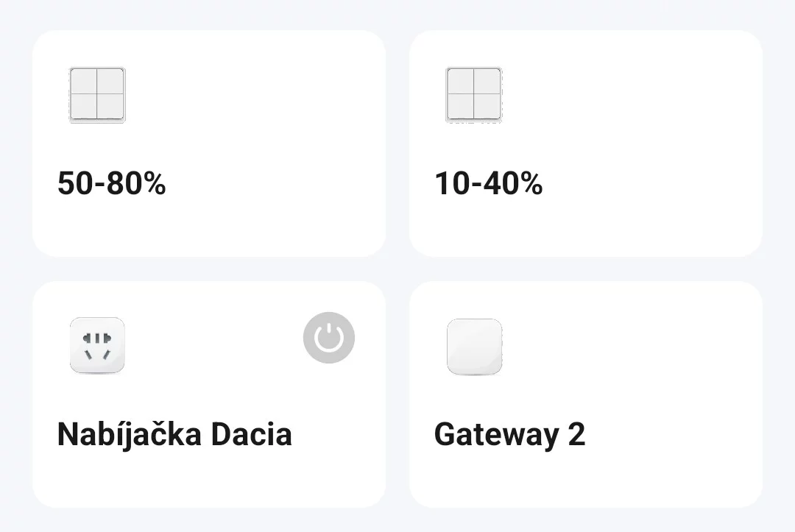
Task: Click the 10-40% wall switch icon
Action: [x=474, y=95]
